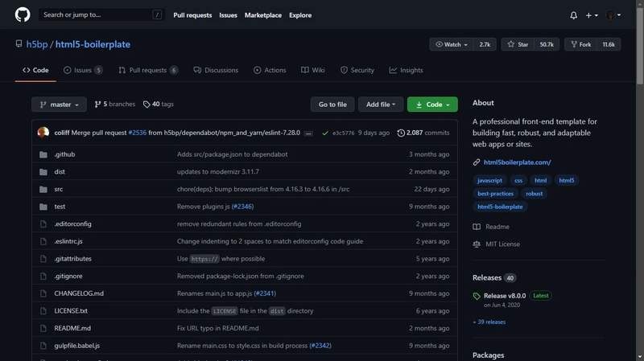The width and height of the screenshot is (644, 361).
Task: View the 40 tags link
Action: (x=159, y=105)
